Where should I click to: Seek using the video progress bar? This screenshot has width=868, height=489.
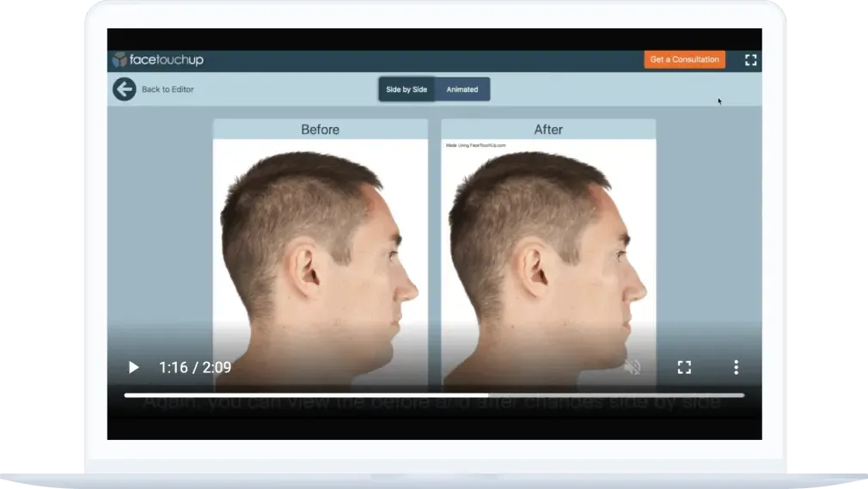(434, 395)
